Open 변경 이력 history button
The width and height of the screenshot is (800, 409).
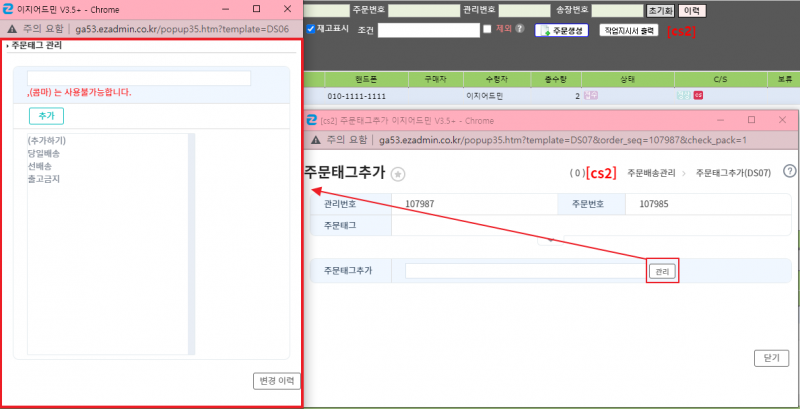coord(277,381)
